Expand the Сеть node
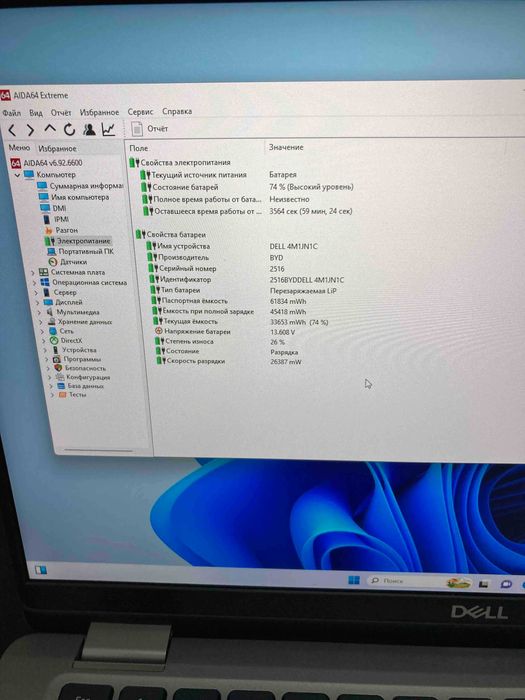The image size is (525, 700). click(x=43, y=331)
